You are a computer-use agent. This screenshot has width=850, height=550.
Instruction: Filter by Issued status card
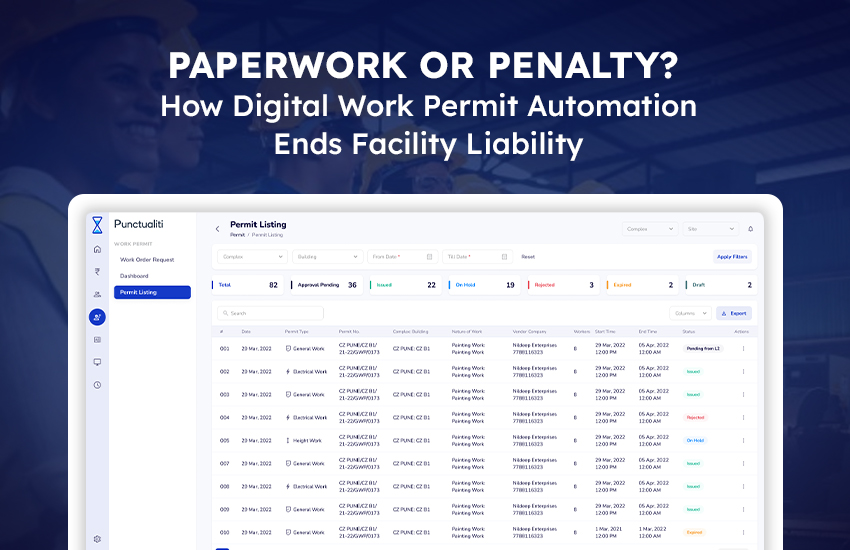[x=405, y=285]
